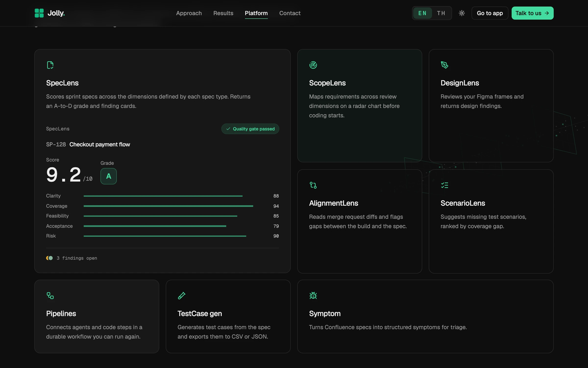Click the Coverage value 94
Viewport: 588px width, 368px height.
(x=276, y=206)
